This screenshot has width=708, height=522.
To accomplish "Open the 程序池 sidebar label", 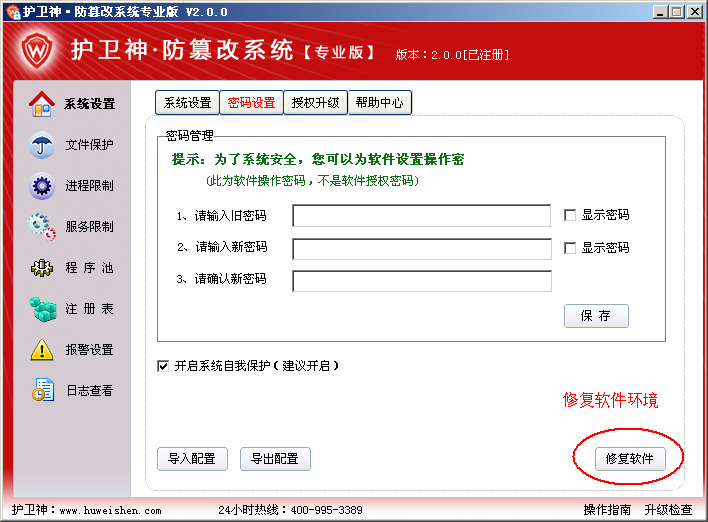I will tap(89, 268).
